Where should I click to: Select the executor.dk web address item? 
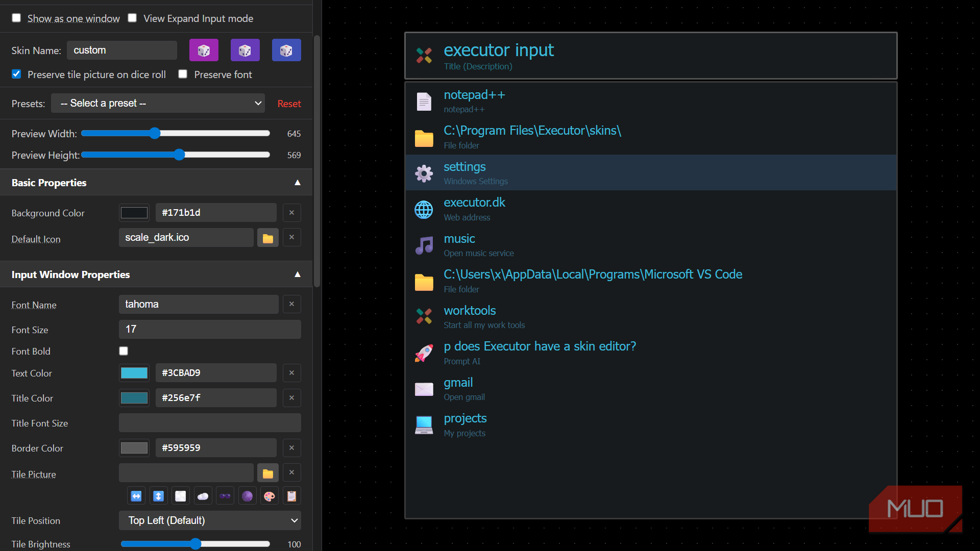651,209
